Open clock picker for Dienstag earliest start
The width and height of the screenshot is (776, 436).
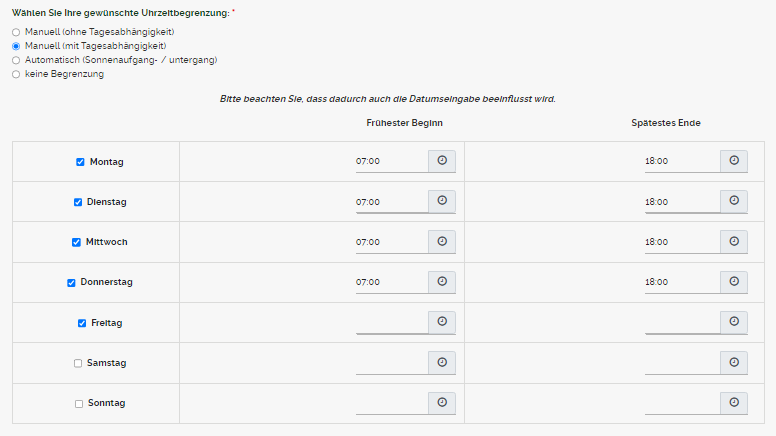click(x=442, y=201)
